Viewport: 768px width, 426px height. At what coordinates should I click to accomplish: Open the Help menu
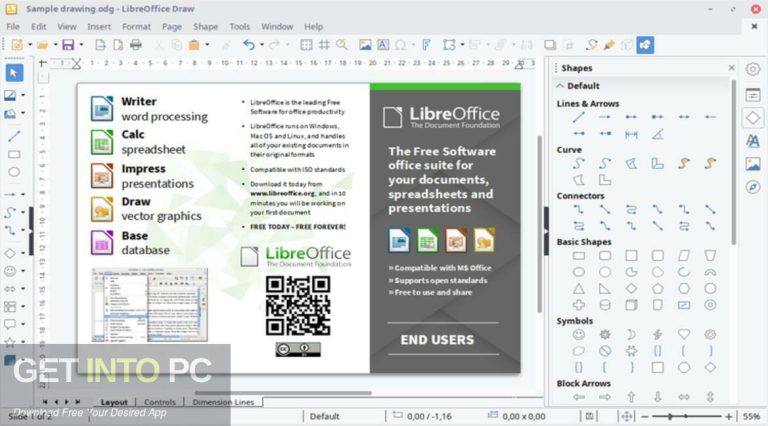tap(313, 26)
